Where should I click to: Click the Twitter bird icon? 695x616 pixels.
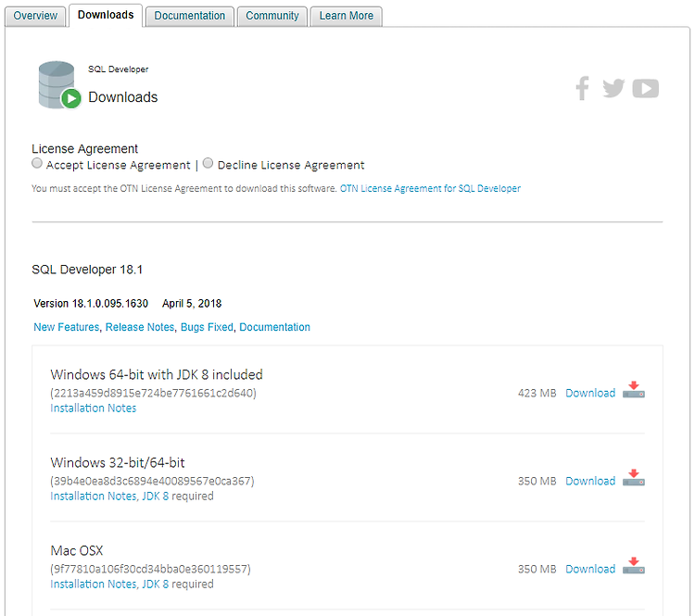tap(613, 88)
